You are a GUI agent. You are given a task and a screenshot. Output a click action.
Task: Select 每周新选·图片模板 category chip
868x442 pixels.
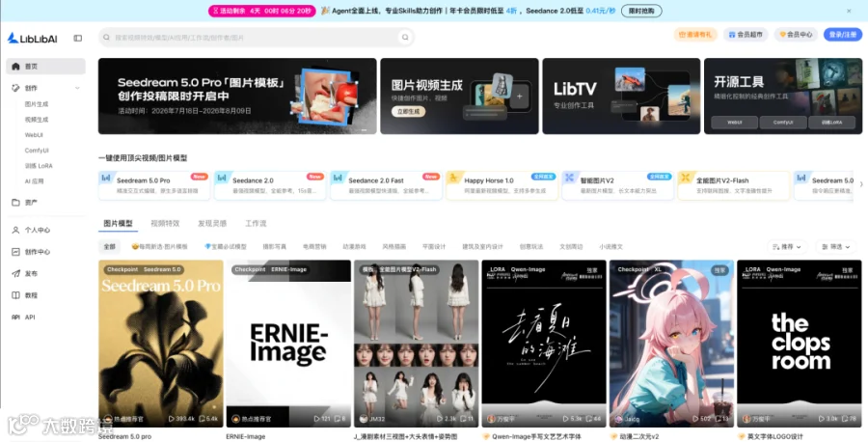(159, 246)
